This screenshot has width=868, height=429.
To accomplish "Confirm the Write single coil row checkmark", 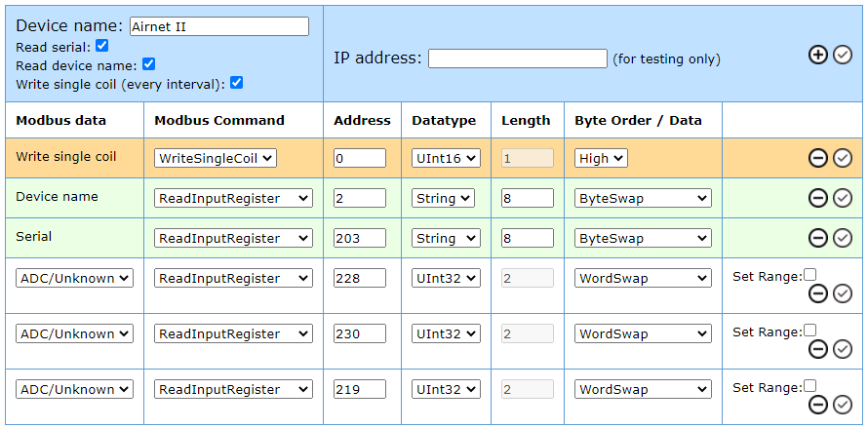I will (843, 159).
